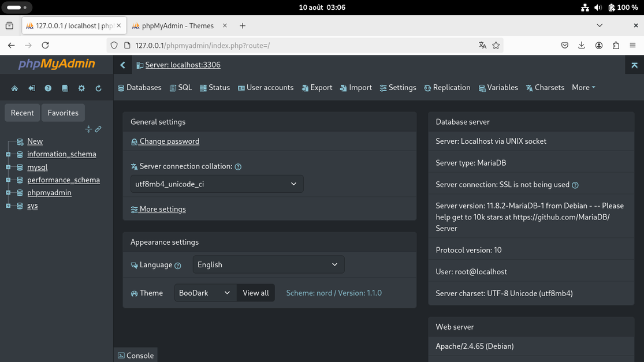644x362 pixels.
Task: Open the Console at the bottom
Action: pos(136,355)
